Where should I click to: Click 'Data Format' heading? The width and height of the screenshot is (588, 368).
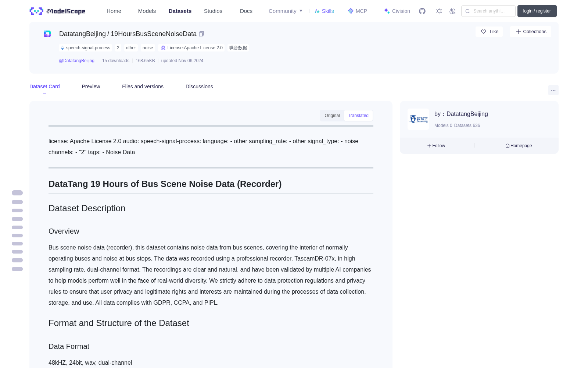69,346
